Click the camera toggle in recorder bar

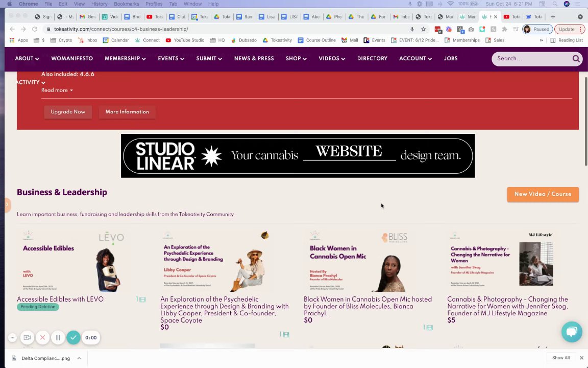27,337
